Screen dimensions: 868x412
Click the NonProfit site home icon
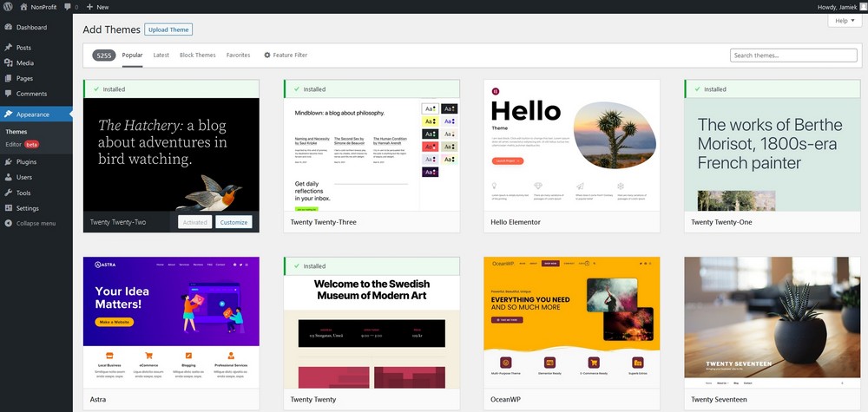[23, 7]
